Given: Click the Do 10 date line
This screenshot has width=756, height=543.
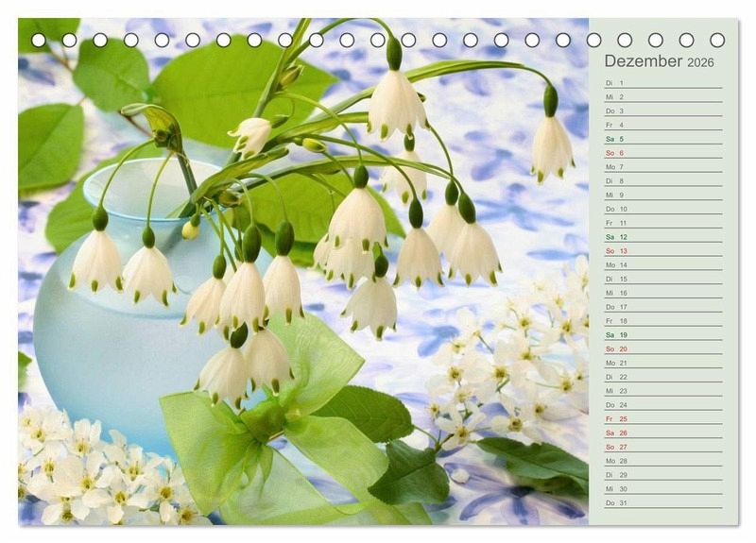Looking at the screenshot, I should [x=661, y=209].
